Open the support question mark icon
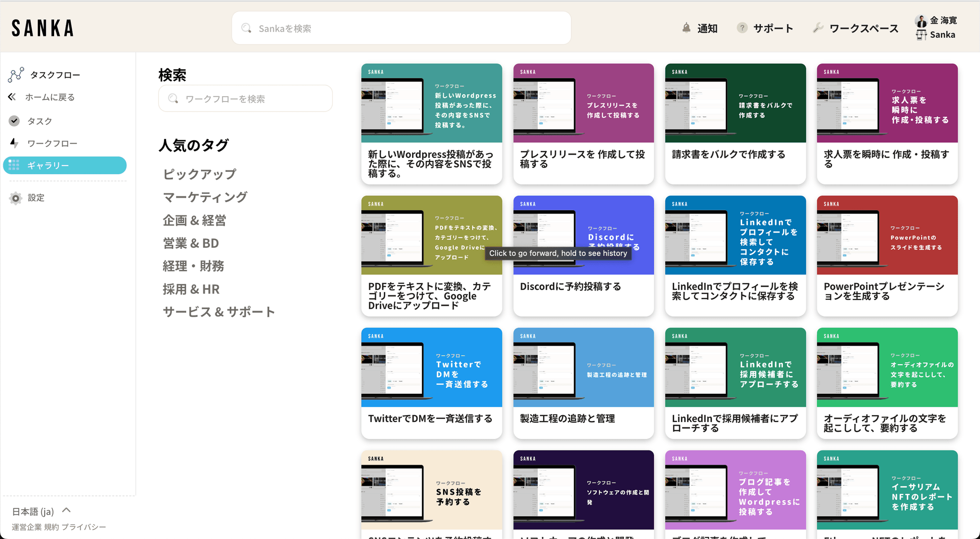The image size is (980, 539). click(742, 28)
